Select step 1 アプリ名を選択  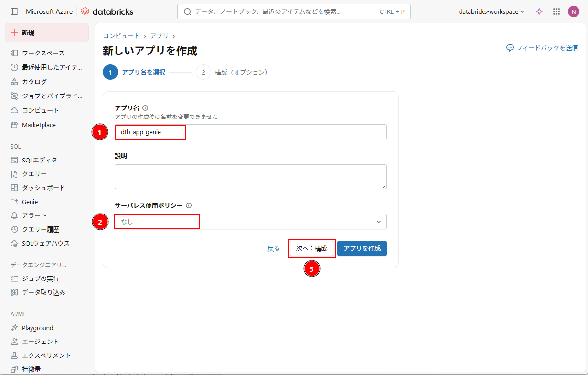point(135,72)
